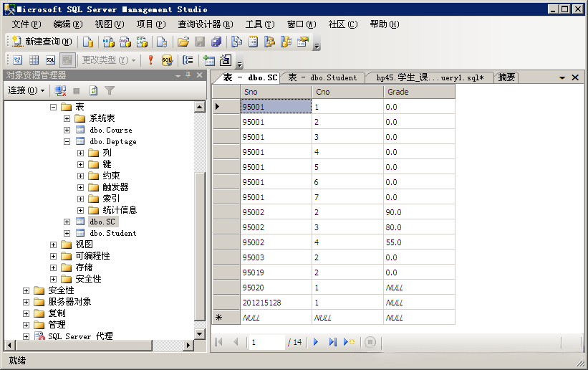
Task: Toggle the SQL pane button
Action: [50, 60]
